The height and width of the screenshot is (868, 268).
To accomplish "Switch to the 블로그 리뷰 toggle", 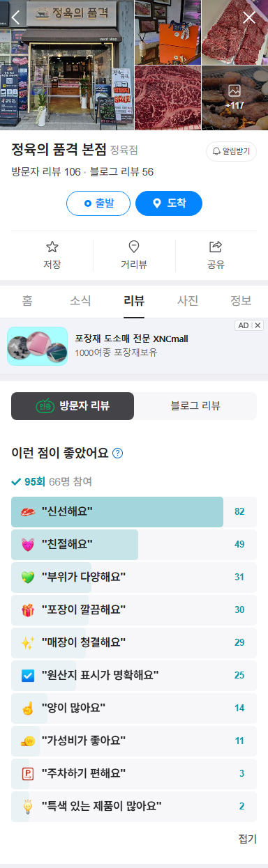I will click(x=195, y=405).
